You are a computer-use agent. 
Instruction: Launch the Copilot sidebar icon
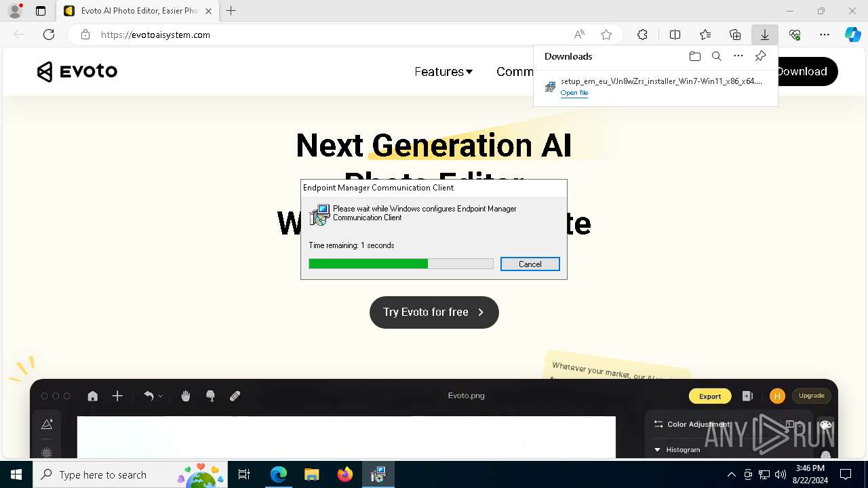click(852, 35)
